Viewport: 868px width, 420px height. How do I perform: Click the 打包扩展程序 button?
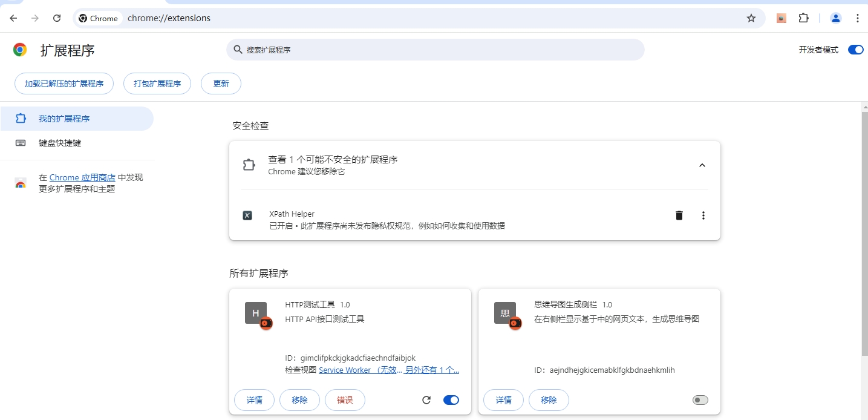tap(157, 84)
